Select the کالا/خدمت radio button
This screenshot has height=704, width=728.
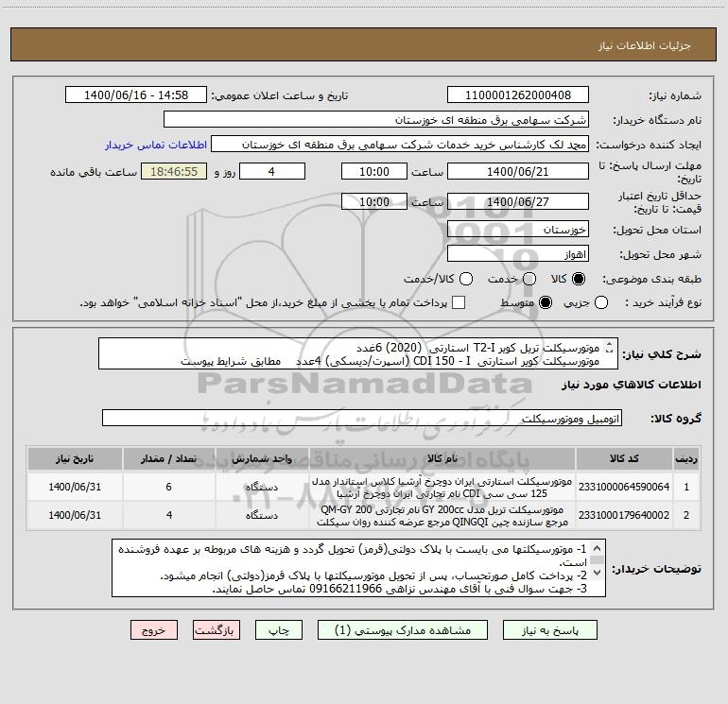[466, 279]
